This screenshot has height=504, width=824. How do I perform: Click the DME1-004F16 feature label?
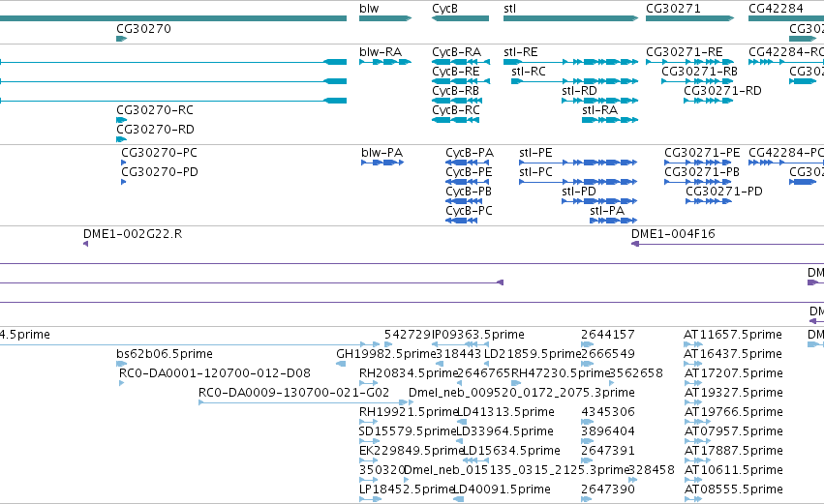point(673,235)
